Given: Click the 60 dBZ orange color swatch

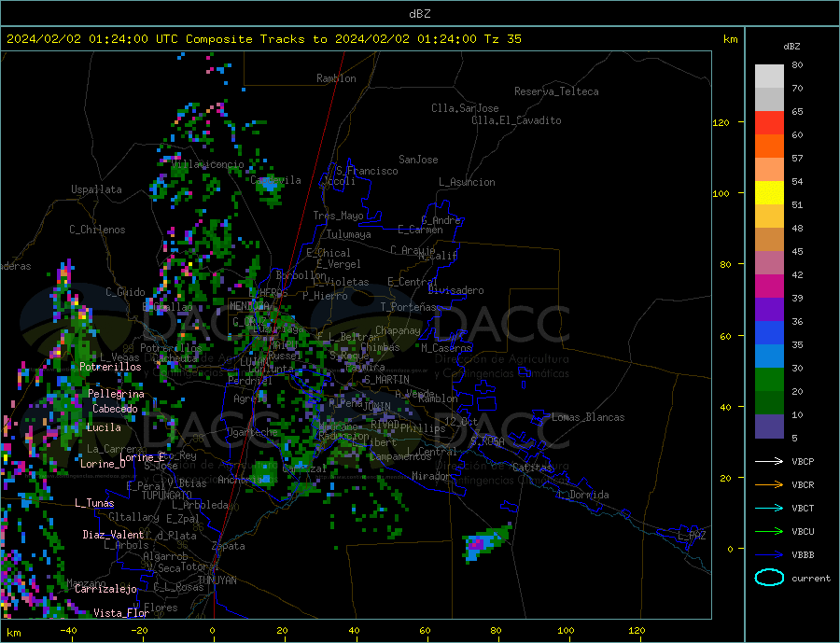Looking at the screenshot, I should pos(769,147).
